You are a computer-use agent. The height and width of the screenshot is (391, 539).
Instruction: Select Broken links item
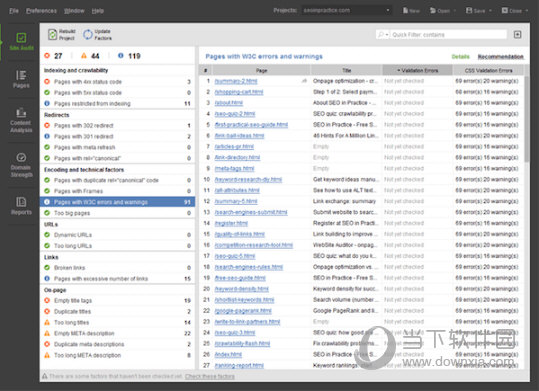pyautogui.click(x=118, y=268)
